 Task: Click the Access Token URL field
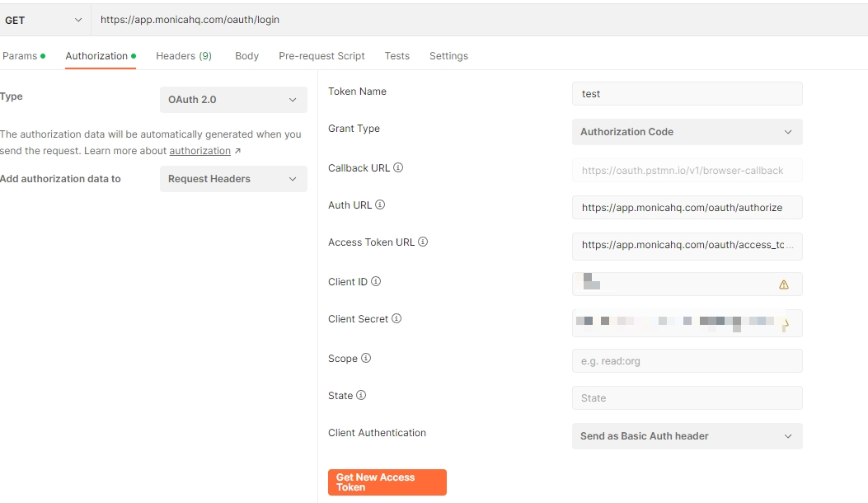[x=687, y=246]
